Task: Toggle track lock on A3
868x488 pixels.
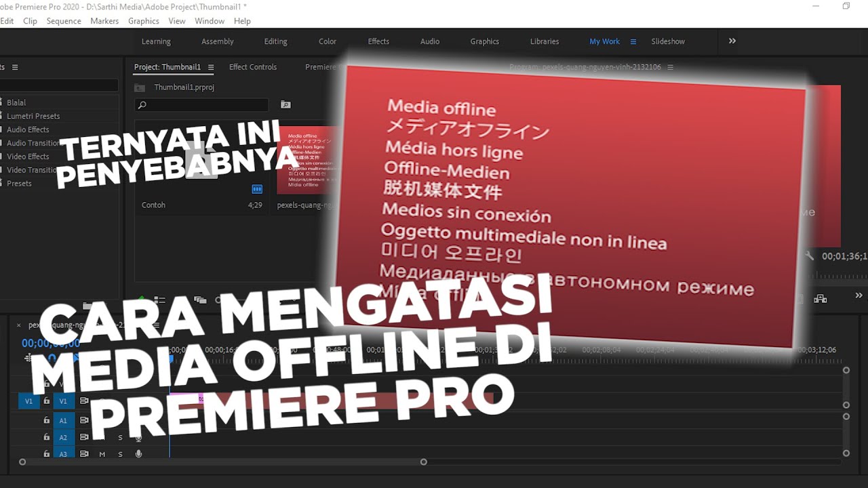Action: click(46, 453)
